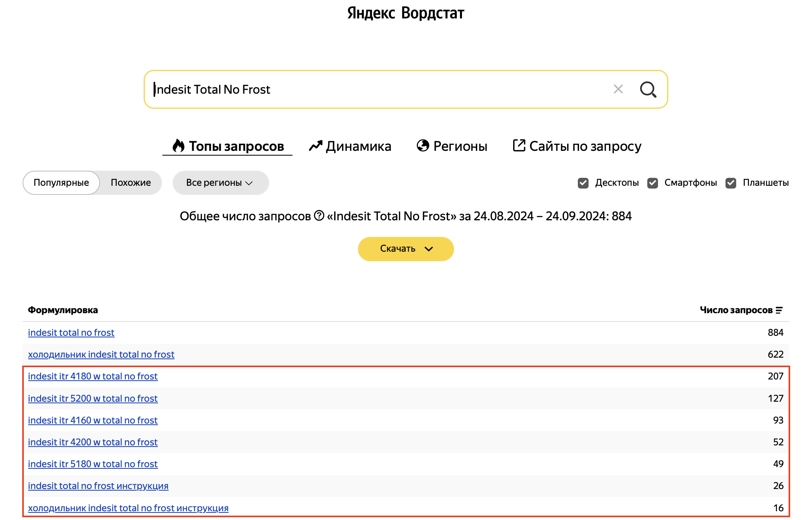Toggle the Планшеты checkbox
The width and height of the screenshot is (812, 520).
point(731,183)
